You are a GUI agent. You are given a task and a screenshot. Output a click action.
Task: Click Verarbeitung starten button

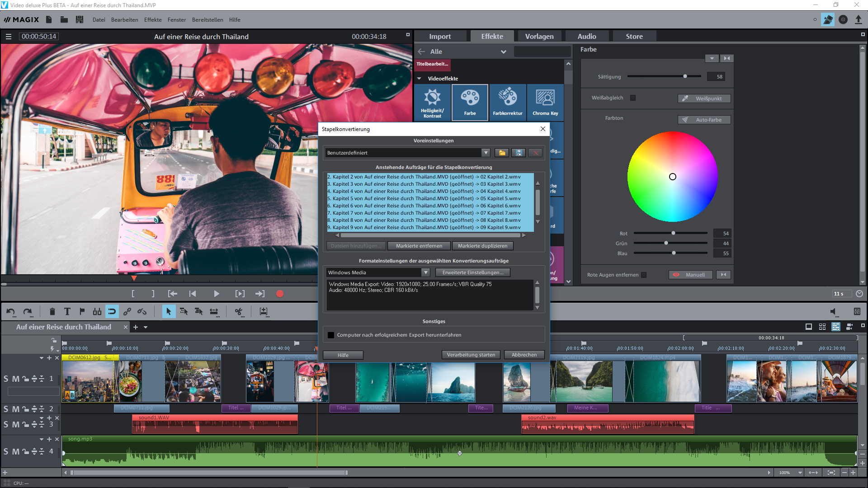coord(471,355)
